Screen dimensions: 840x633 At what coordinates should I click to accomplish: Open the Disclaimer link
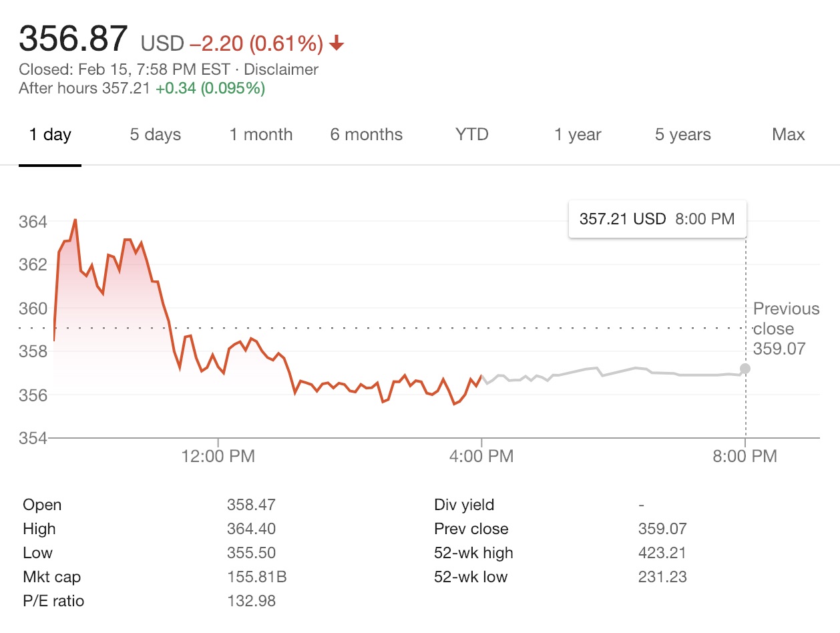(281, 69)
